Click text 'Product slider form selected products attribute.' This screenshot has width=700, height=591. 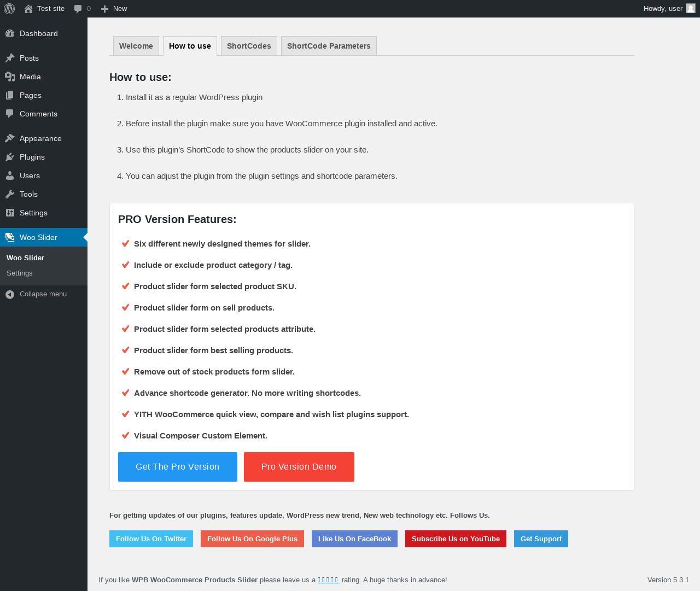225,329
